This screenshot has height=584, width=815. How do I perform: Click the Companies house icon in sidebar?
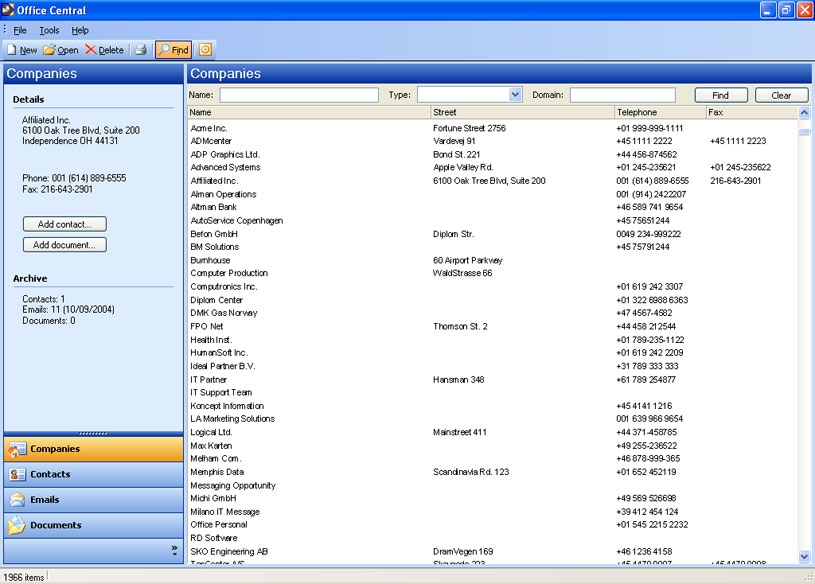[17, 449]
